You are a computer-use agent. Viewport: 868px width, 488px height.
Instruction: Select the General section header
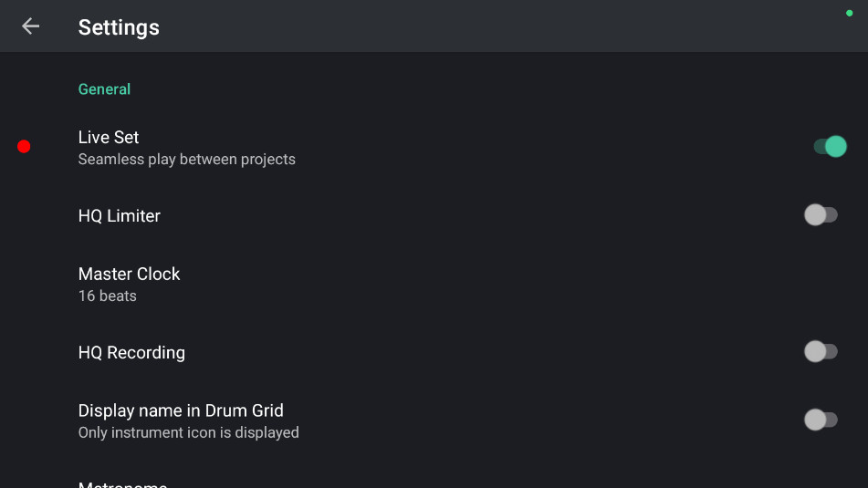pyautogui.click(x=104, y=89)
